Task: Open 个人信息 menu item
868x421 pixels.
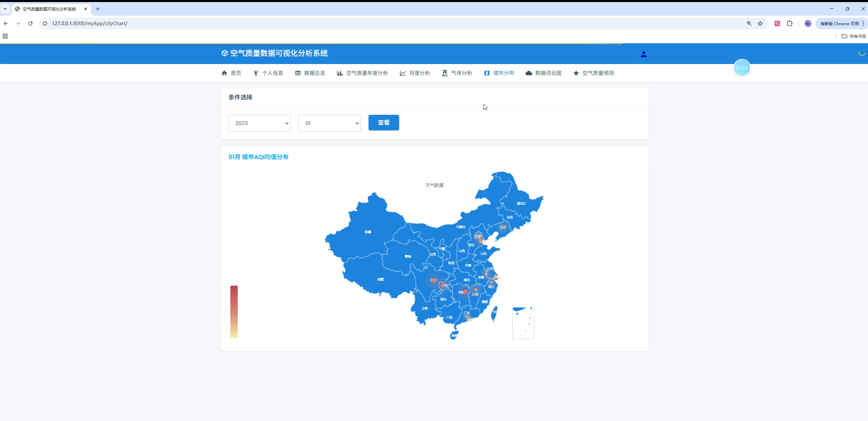Action: coord(268,73)
